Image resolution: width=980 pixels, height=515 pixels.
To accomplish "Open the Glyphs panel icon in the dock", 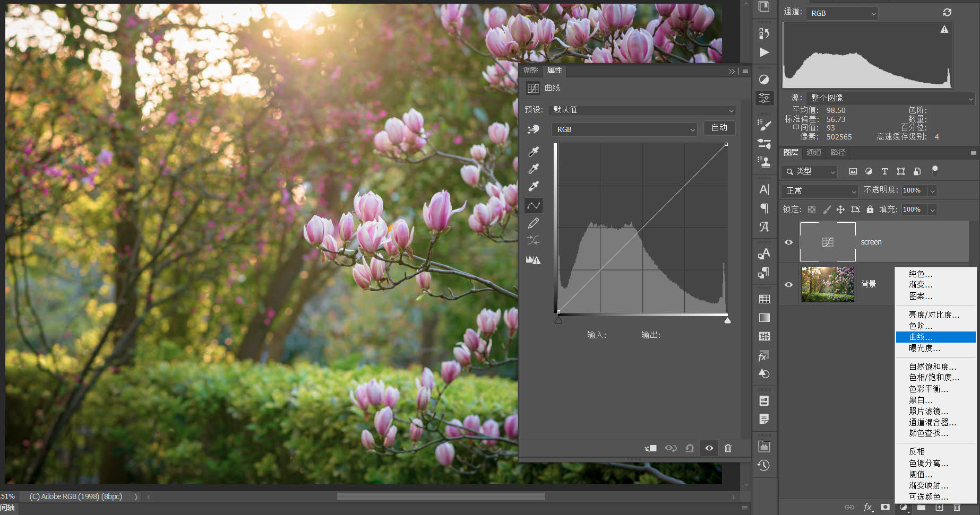I will [x=764, y=227].
